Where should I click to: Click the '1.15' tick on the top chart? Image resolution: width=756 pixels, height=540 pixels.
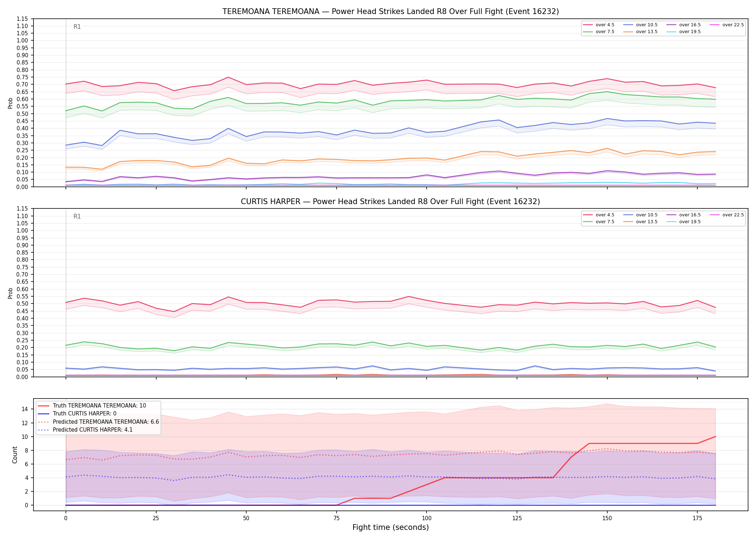point(22,19)
